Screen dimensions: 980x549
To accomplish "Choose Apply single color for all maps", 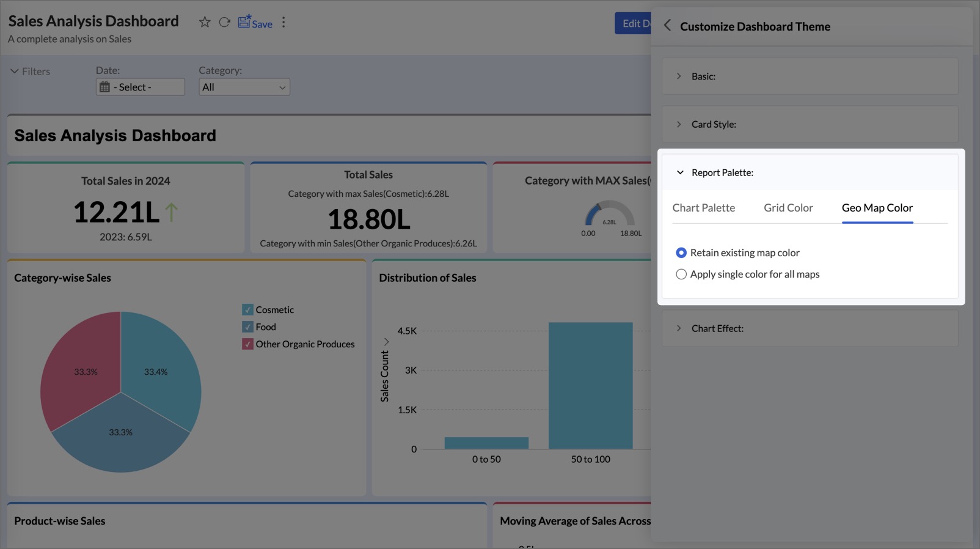I will [x=681, y=274].
